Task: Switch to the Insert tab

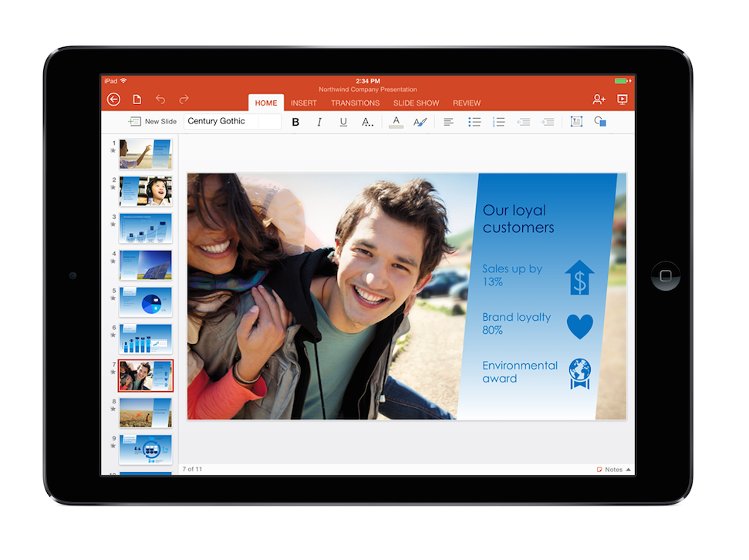Action: 304,103
